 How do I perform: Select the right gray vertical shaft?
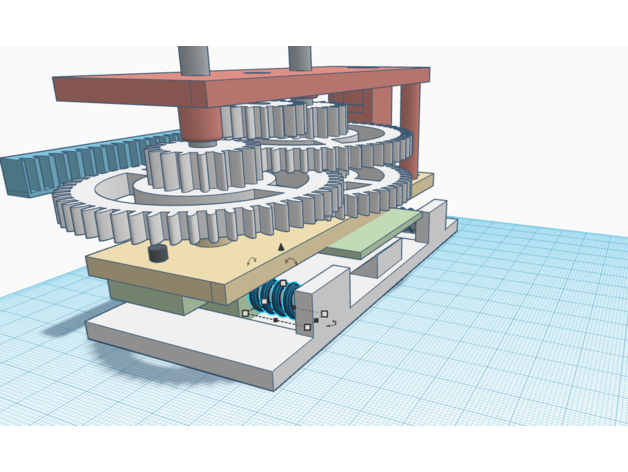point(300,57)
